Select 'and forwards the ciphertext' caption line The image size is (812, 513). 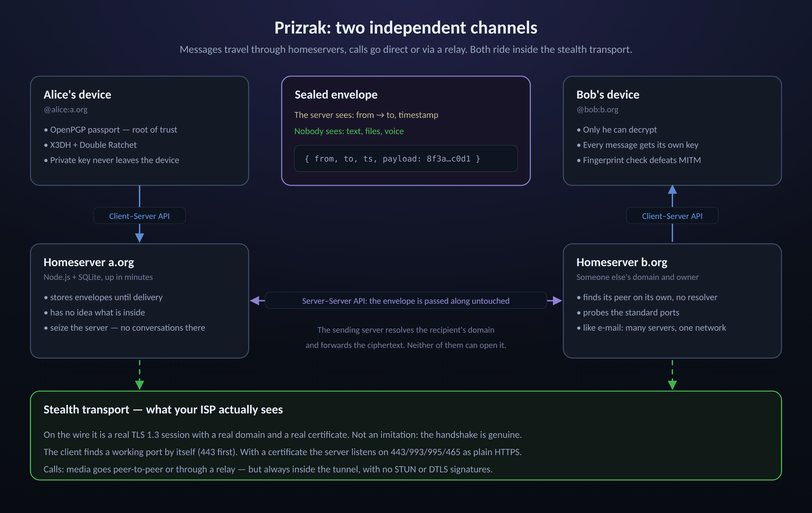click(406, 345)
